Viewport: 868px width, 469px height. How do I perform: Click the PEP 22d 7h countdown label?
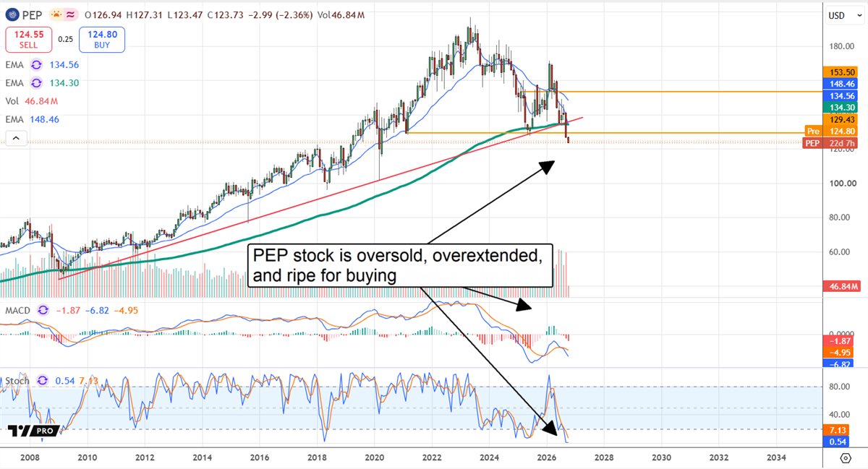click(x=831, y=143)
